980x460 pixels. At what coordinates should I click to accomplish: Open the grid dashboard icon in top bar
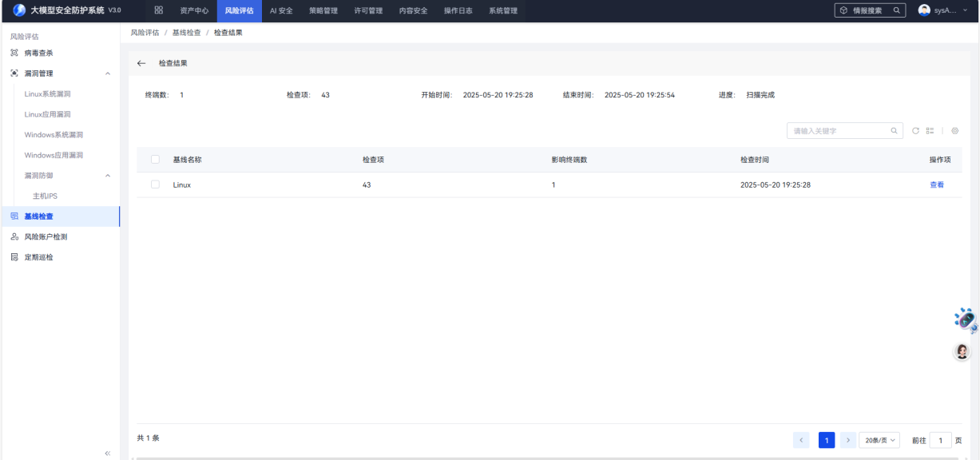(x=158, y=10)
